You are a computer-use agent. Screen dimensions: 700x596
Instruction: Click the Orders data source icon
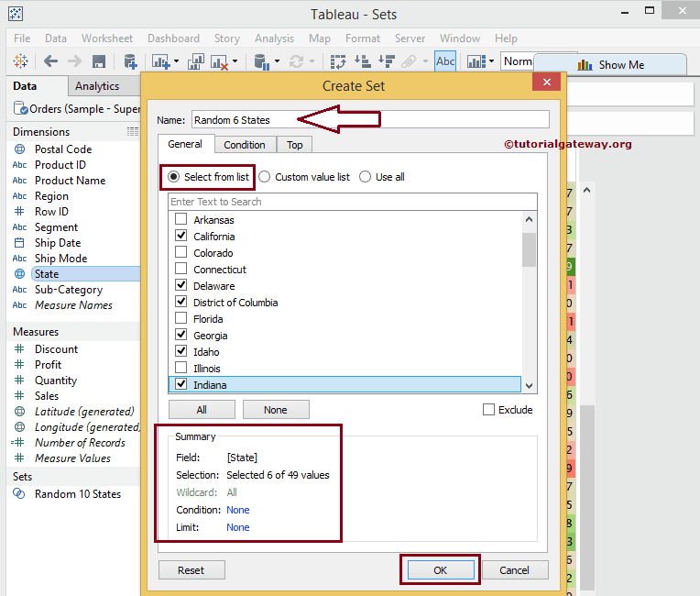click(20, 108)
